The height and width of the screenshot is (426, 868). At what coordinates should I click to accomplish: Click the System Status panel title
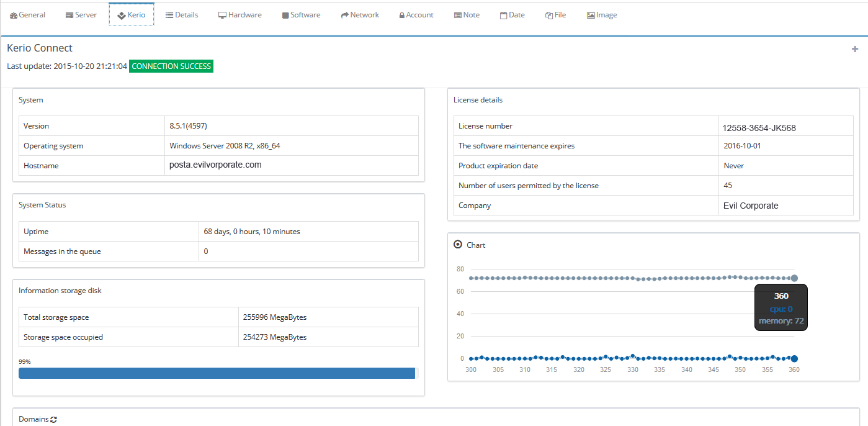click(x=42, y=205)
